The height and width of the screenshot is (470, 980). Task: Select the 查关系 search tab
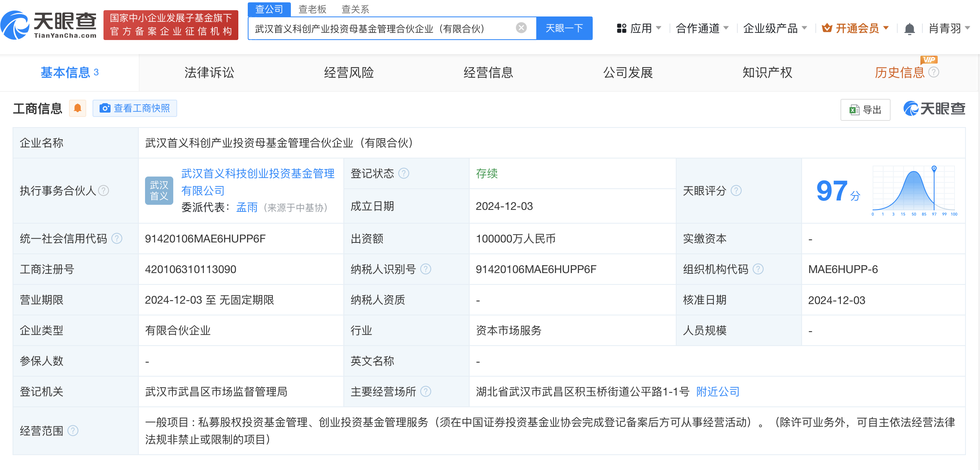[356, 9]
